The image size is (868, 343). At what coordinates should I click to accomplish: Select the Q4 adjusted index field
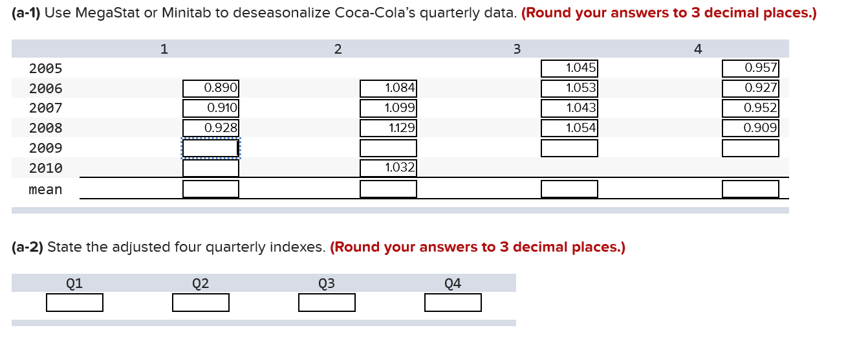(x=453, y=302)
